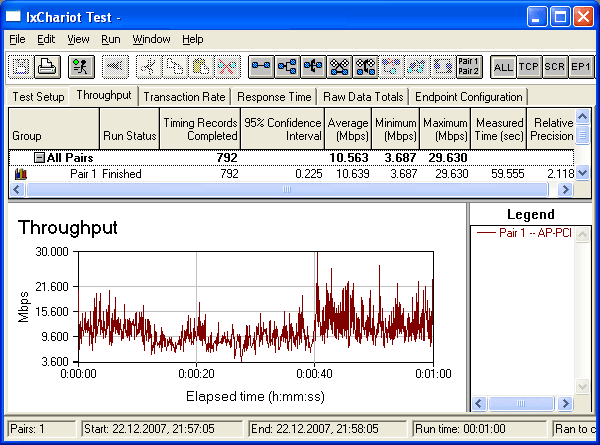Click the All Pairs average value 10.563
Screen dimensions: 600x445
[349, 158]
